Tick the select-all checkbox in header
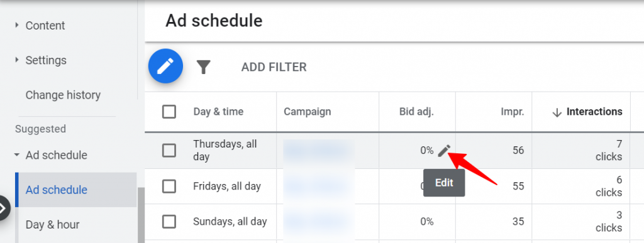 pos(169,112)
